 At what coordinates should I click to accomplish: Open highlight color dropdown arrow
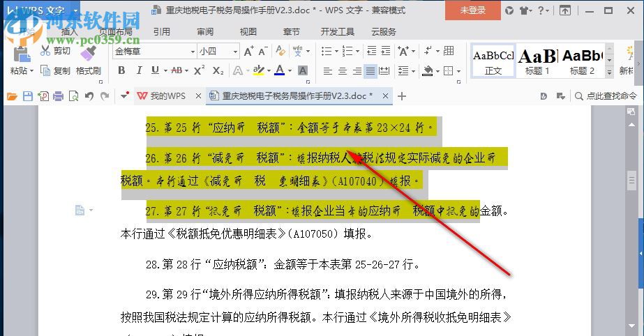(269, 71)
